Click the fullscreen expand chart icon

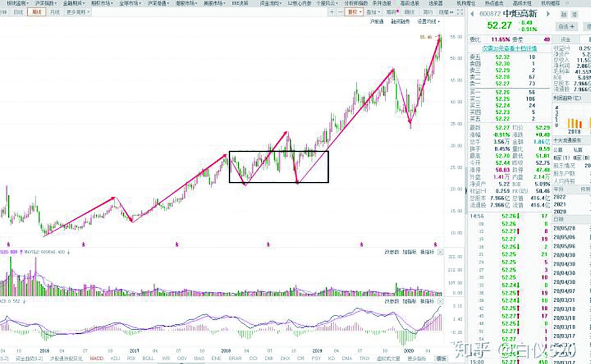(x=460, y=12)
